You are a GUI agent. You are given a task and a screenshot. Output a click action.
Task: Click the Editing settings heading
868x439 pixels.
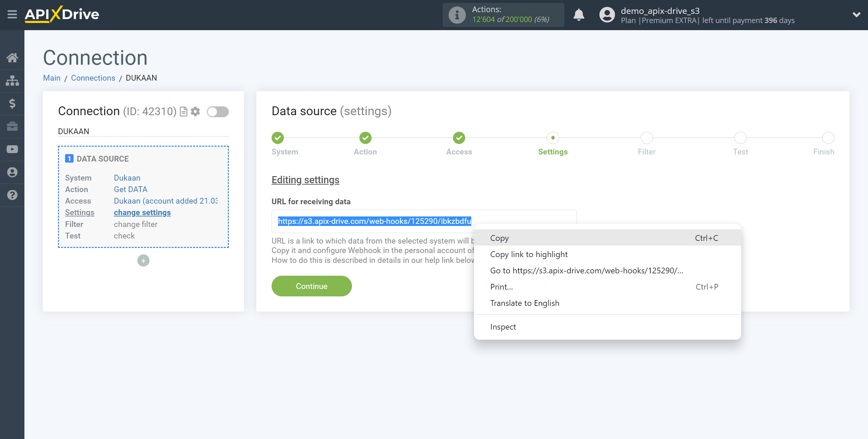(x=305, y=180)
